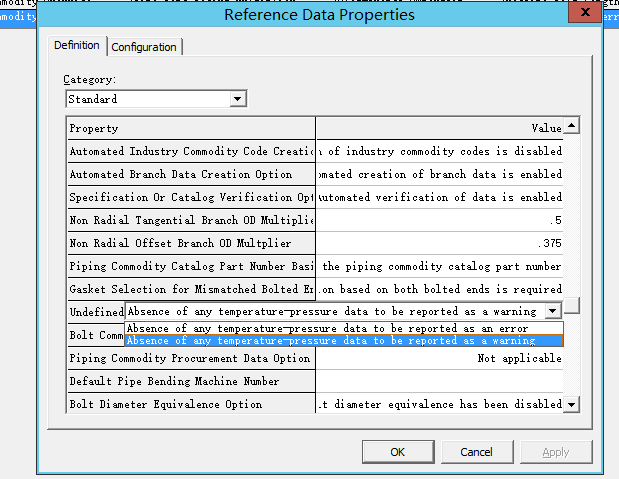
Task: Confirm with the OK button
Action: click(398, 452)
